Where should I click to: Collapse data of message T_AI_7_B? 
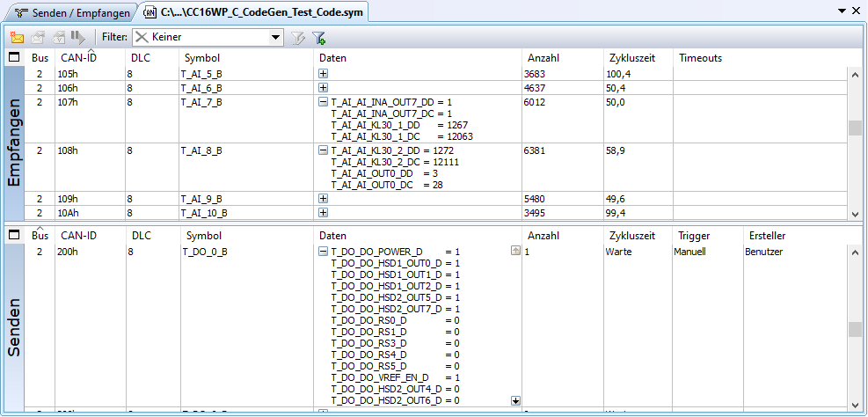(324, 102)
